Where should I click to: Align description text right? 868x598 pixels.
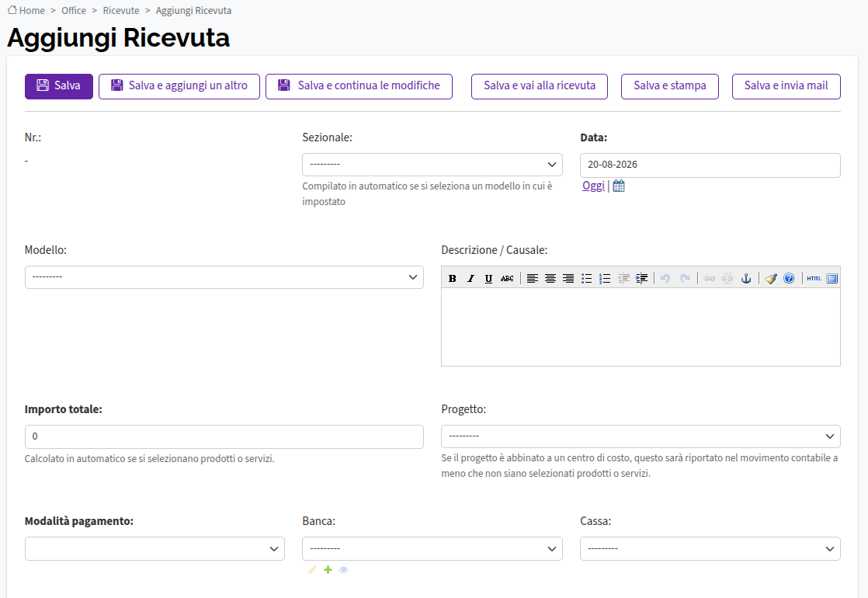(568, 279)
